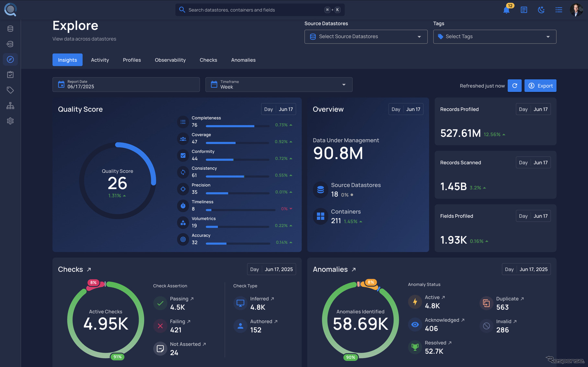This screenshot has height=367, width=588.
Task: Open the Tags sidebar icon
Action: tap(10, 90)
